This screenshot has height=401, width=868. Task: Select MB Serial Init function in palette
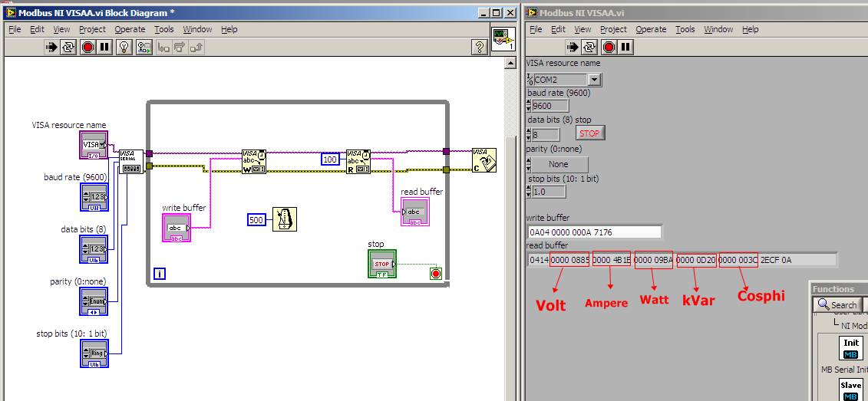pyautogui.click(x=851, y=348)
